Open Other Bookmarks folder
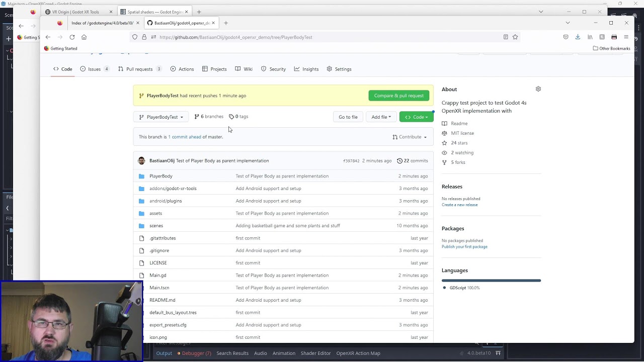The image size is (644, 362). (611, 49)
